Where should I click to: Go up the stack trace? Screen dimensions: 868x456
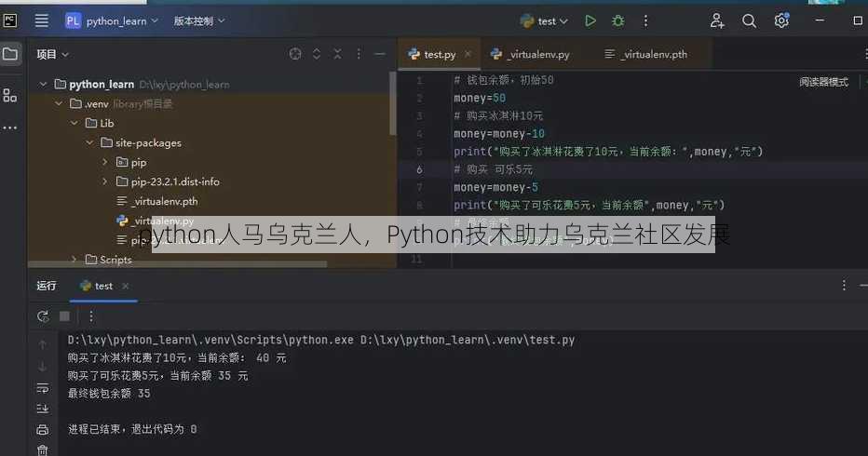43,344
